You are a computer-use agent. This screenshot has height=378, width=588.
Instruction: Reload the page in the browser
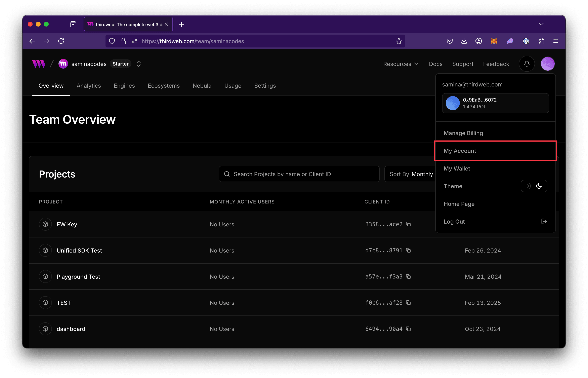click(x=61, y=41)
